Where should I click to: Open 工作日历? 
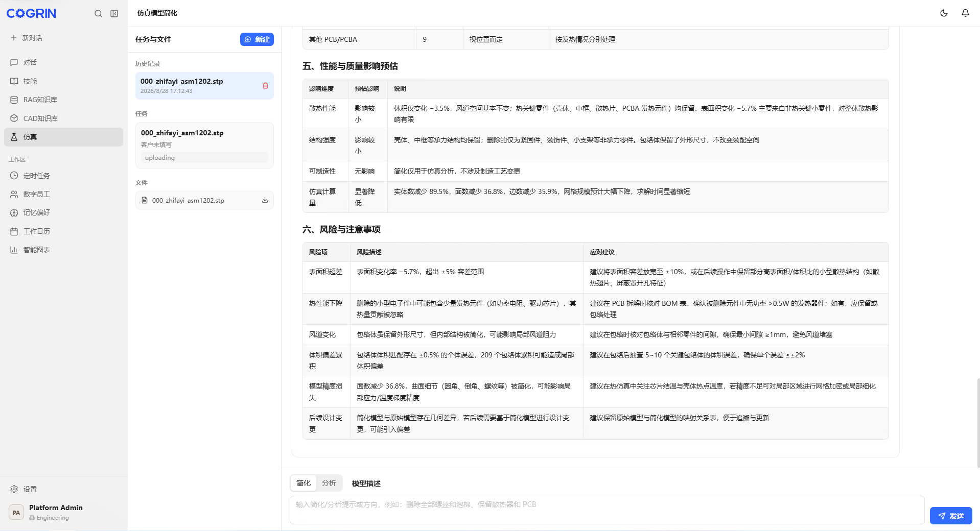tap(63, 231)
